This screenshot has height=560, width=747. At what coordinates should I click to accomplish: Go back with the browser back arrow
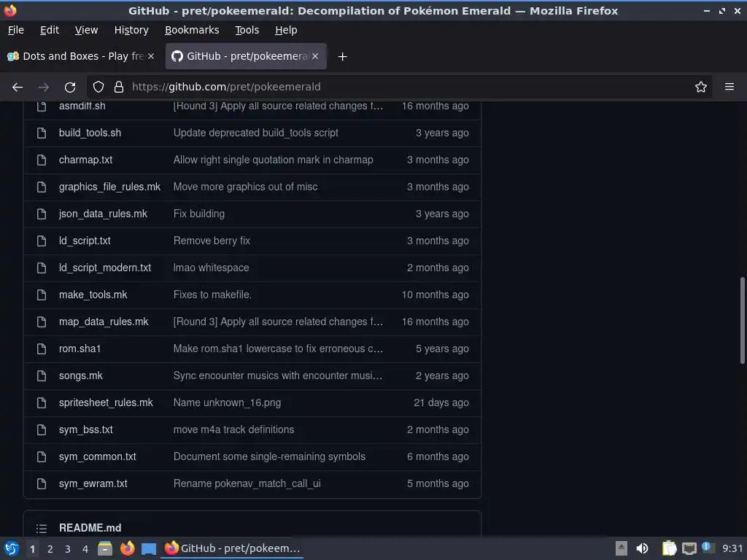coord(18,87)
